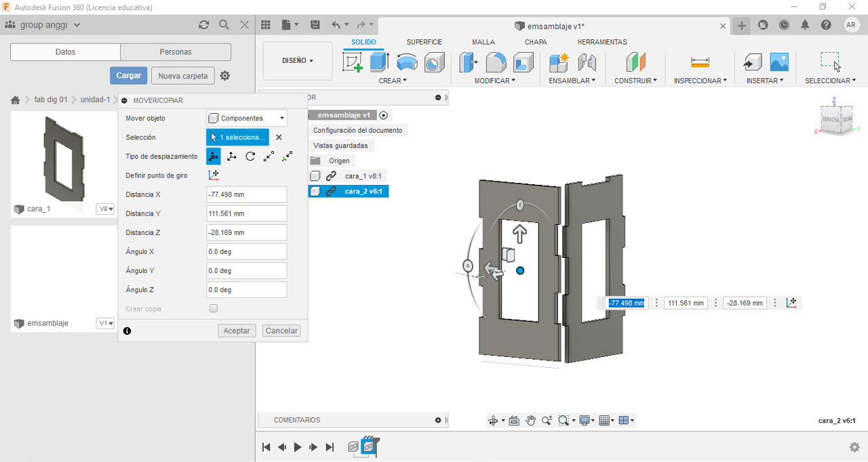The image size is (868, 462).
Task: Choose the Rotate displacement type icon
Action: [250, 156]
